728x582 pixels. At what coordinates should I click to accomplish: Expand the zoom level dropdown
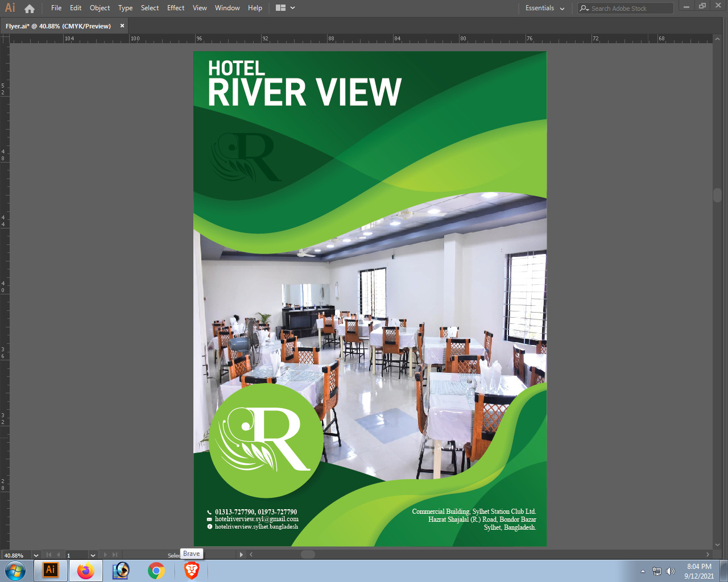click(36, 555)
